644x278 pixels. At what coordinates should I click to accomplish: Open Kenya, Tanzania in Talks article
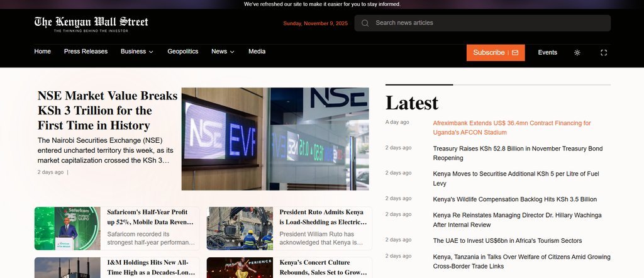click(x=521, y=262)
